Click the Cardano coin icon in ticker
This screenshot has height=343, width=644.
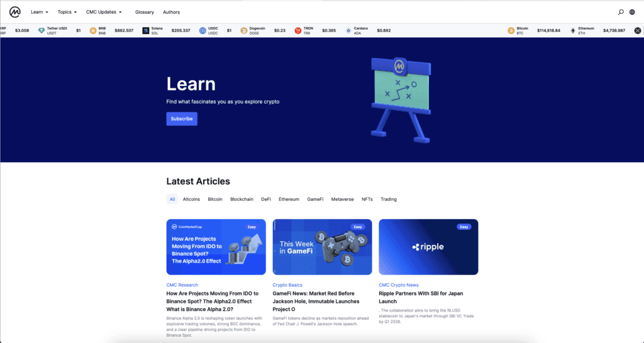pyautogui.click(x=348, y=30)
